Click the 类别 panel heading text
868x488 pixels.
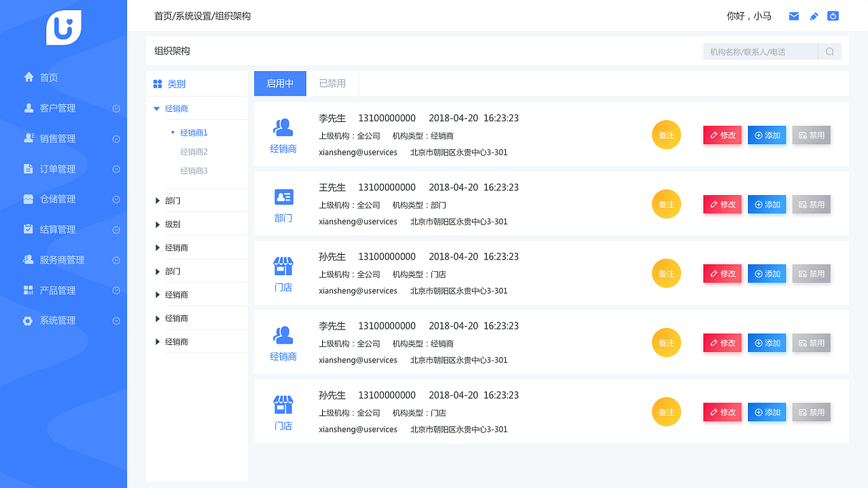(x=176, y=84)
